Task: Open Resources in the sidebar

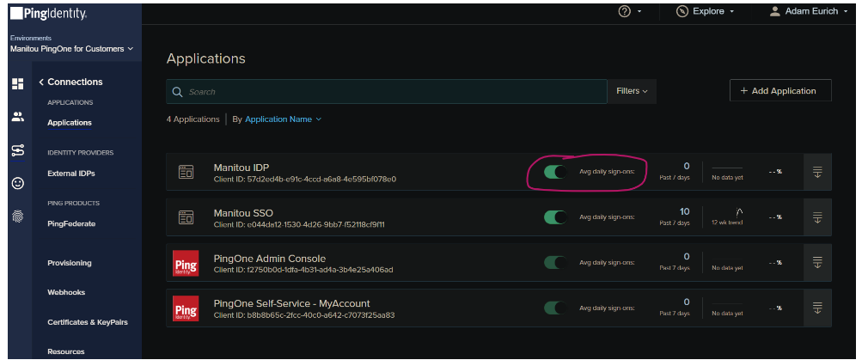Action: (x=66, y=351)
